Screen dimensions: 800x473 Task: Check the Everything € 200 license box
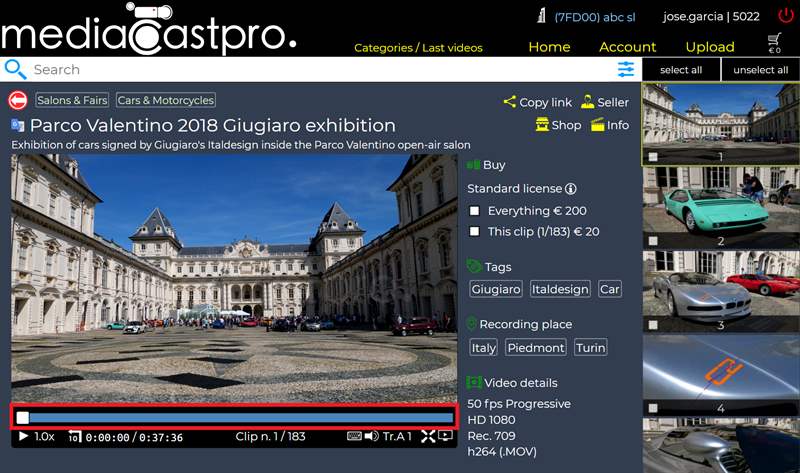click(474, 211)
